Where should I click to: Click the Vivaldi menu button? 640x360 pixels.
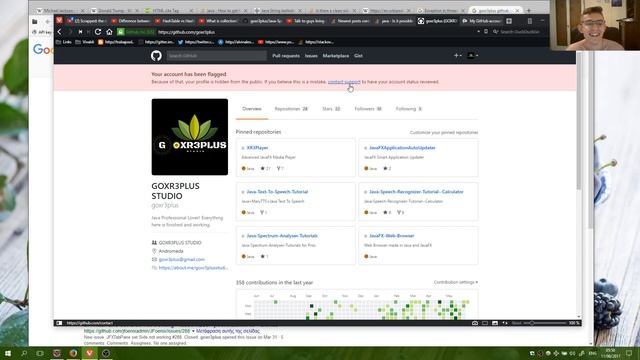coord(59,20)
